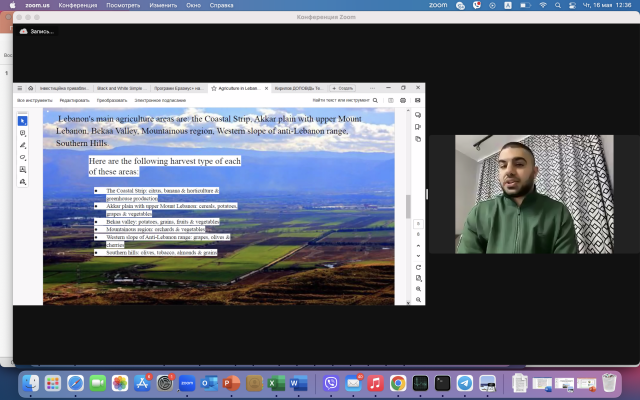Switch to the Кирилов ДОПОВІДЬ tab
The image size is (640, 400).
298,88
